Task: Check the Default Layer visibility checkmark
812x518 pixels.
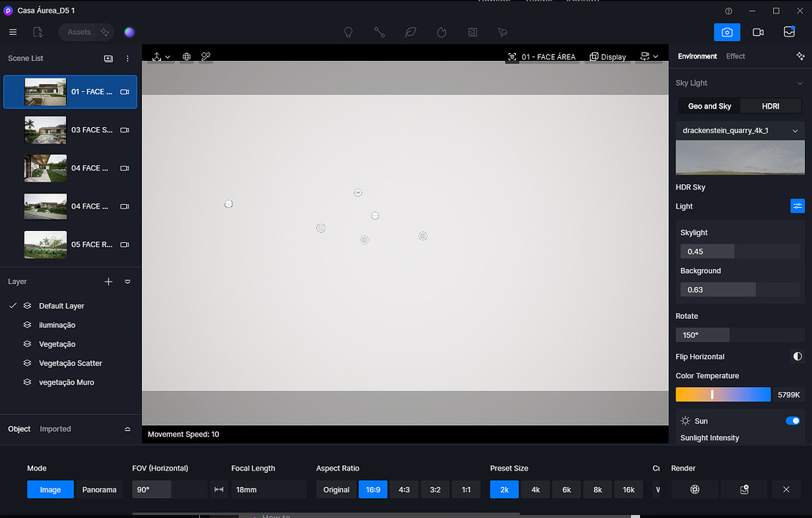Action: click(12, 305)
